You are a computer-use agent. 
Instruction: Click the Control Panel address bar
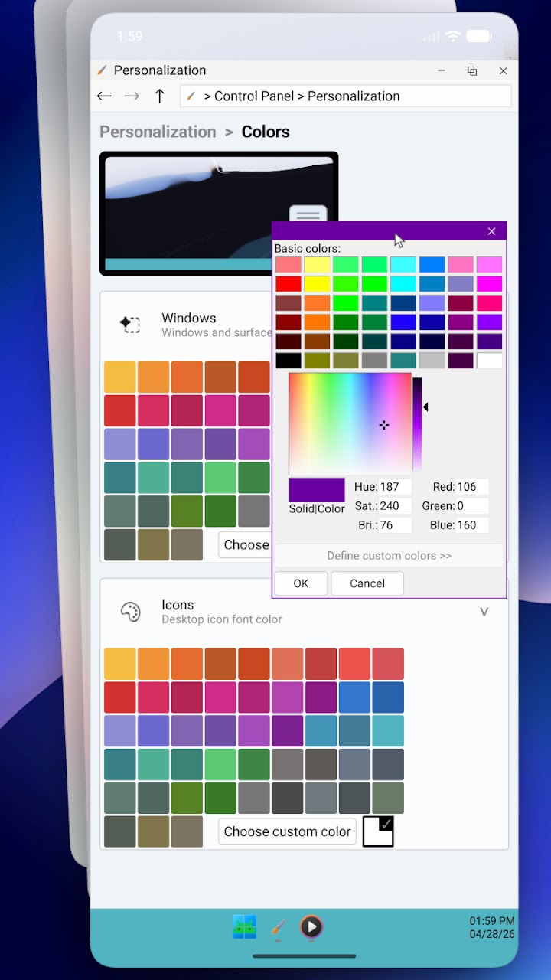coord(346,96)
